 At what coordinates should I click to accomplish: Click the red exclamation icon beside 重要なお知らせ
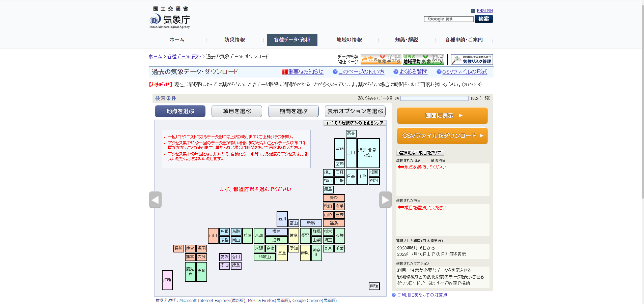pos(285,72)
